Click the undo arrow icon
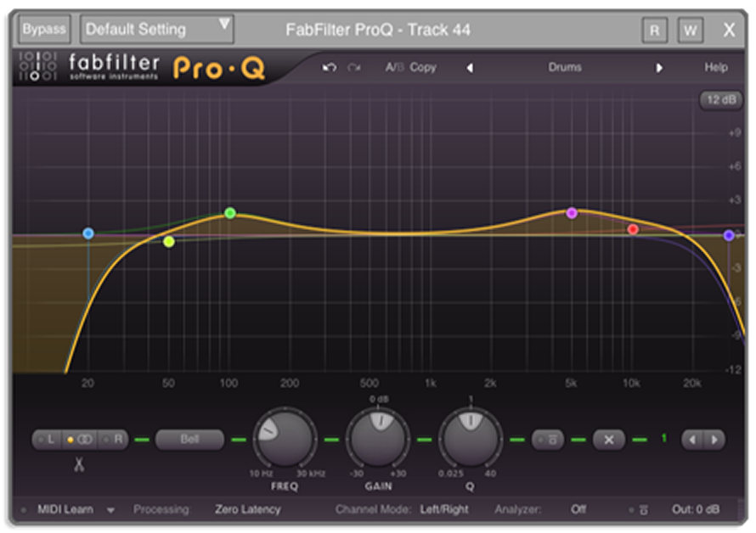756x533 pixels. point(330,67)
